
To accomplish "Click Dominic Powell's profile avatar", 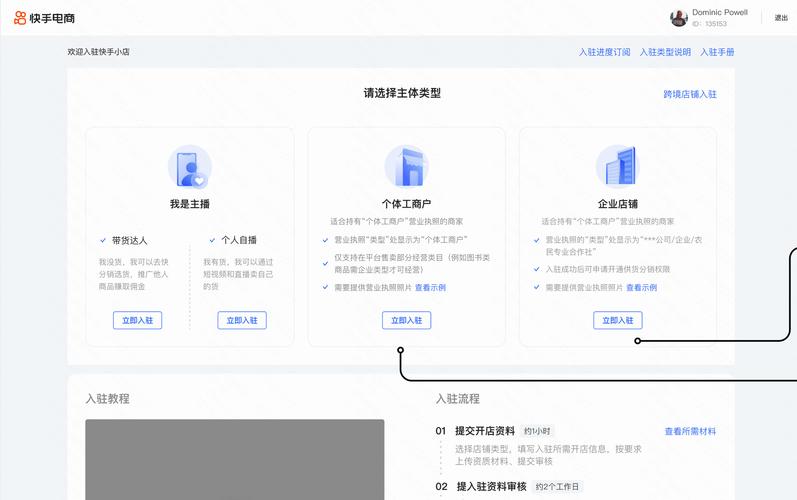I will pyautogui.click(x=679, y=18).
